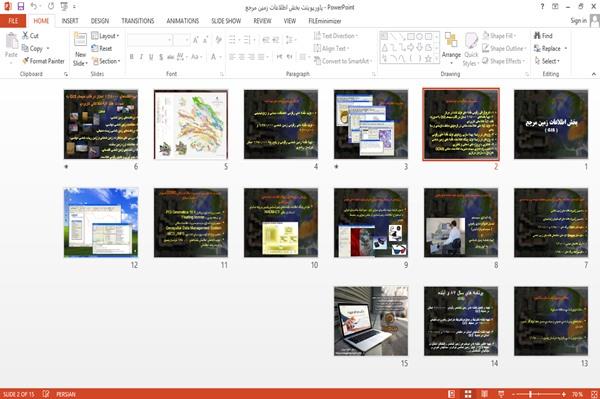Open the FILE tab
This screenshot has height=399, width=600.
tap(13, 21)
